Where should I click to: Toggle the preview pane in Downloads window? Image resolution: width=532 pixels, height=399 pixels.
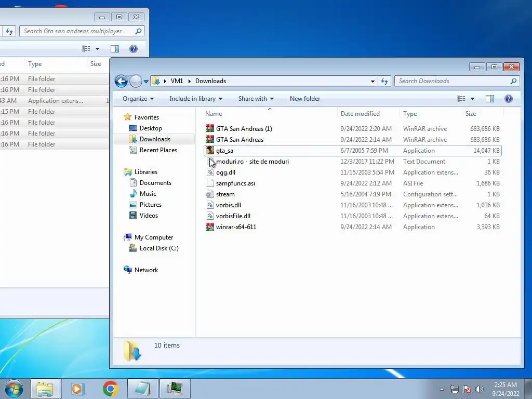[490, 99]
